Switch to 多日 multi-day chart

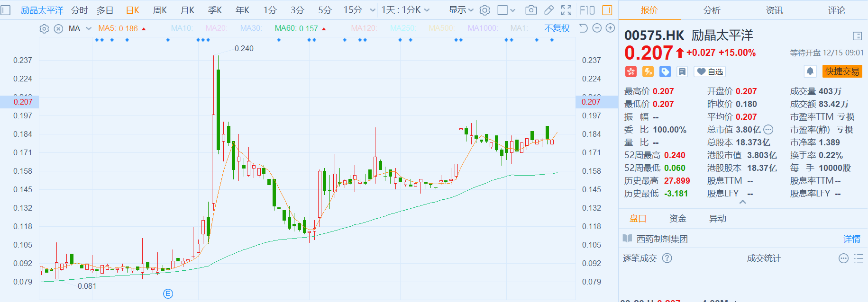pyautogui.click(x=105, y=10)
